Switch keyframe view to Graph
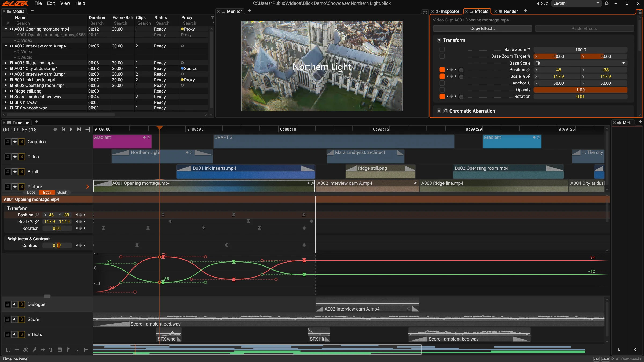 [x=62, y=192]
